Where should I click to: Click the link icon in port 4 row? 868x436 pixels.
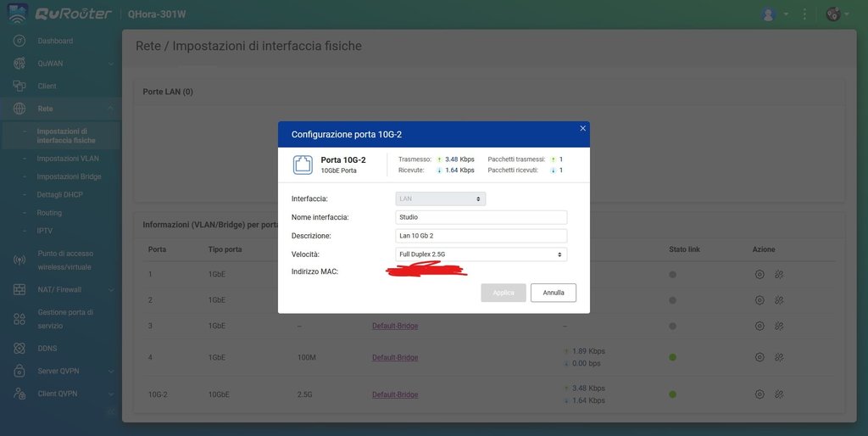[x=779, y=357]
